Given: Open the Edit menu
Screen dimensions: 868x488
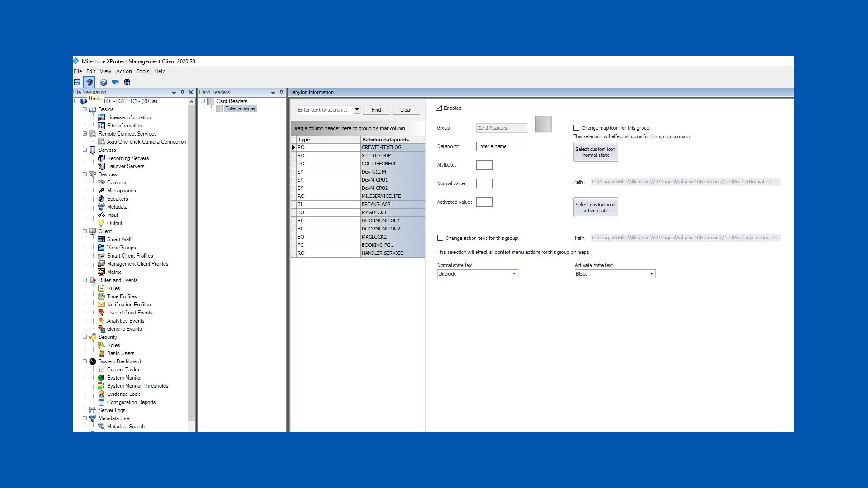Looking at the screenshot, I should point(91,71).
